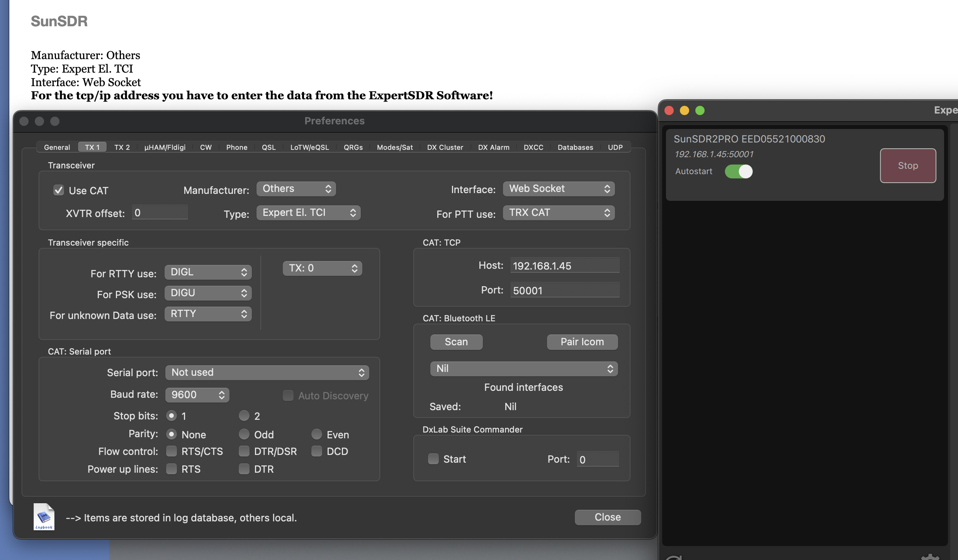This screenshot has height=560, width=958.
Task: Enable RTS/CTS flow control
Action: (171, 451)
